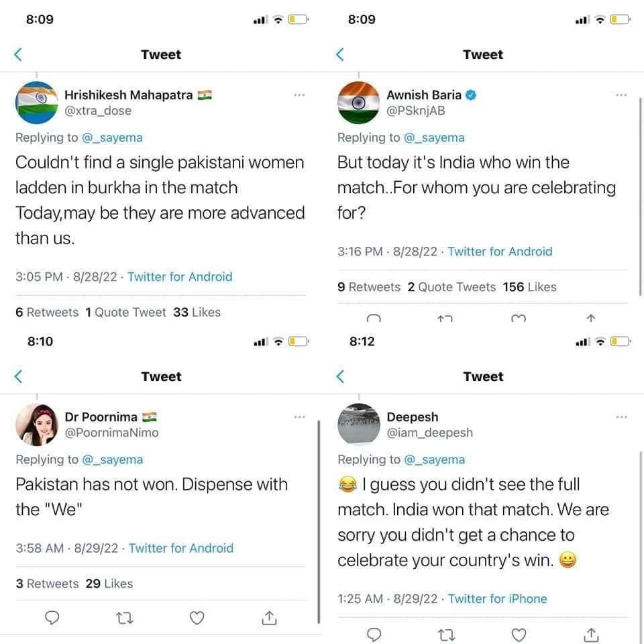Open Dr Poornima's profile picture
The width and height of the screenshot is (644, 644).
pyautogui.click(x=36, y=425)
